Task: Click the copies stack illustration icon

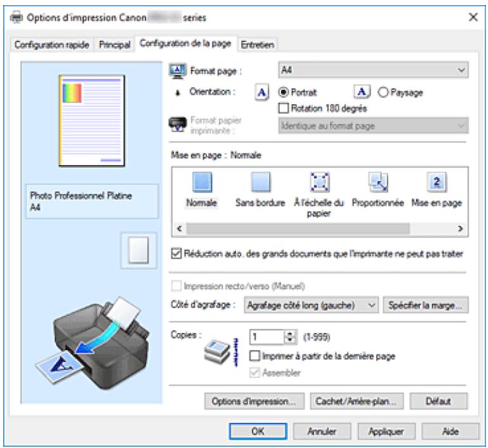Action: pyautogui.click(x=217, y=352)
